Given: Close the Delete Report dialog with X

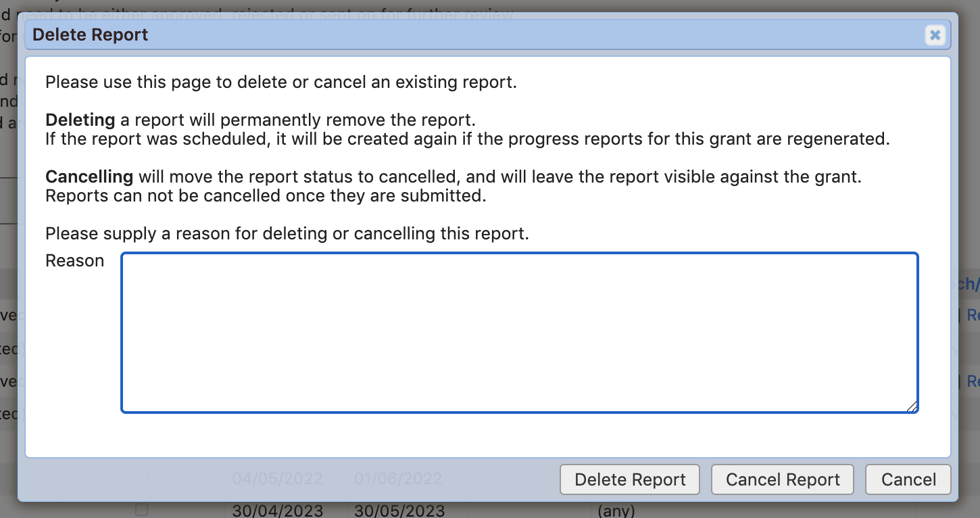Looking at the screenshot, I should coord(935,35).
